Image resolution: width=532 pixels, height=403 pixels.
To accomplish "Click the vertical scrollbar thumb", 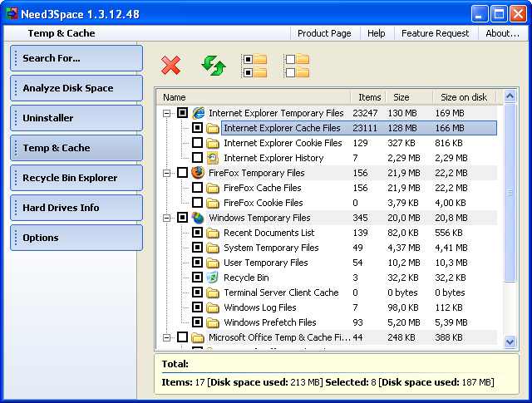I will coord(510,193).
